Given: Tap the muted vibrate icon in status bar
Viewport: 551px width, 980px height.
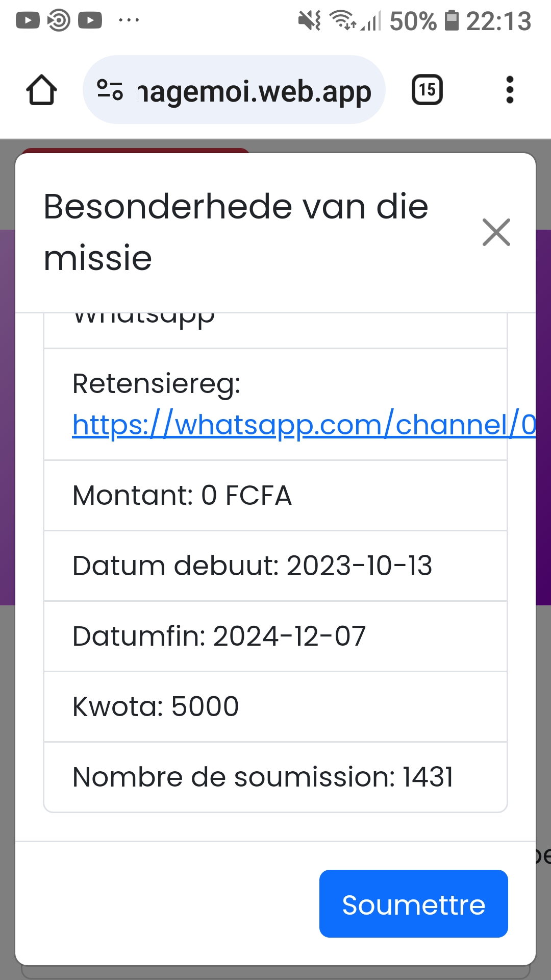Looking at the screenshot, I should coord(309,21).
